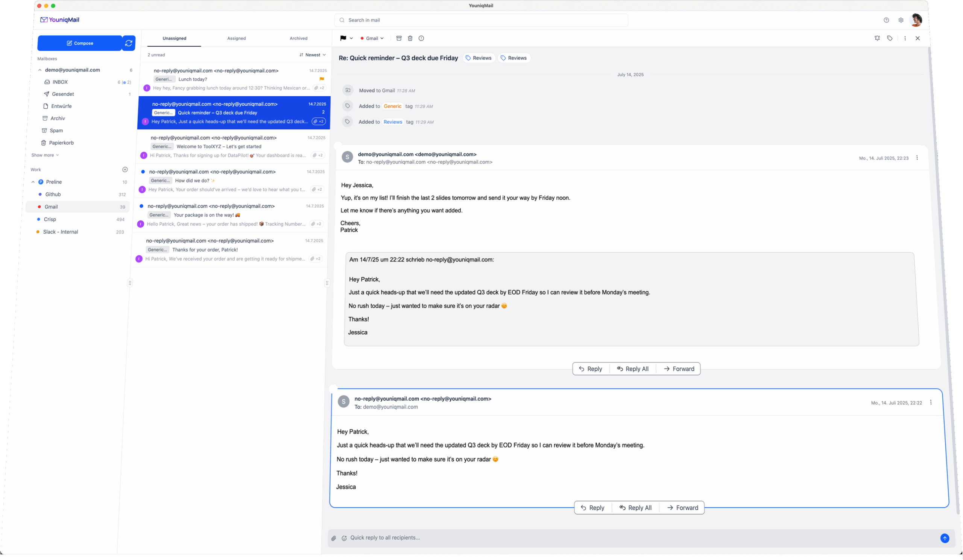Open settings gear icon
Viewport: 963px width, 560px height.
[901, 20]
